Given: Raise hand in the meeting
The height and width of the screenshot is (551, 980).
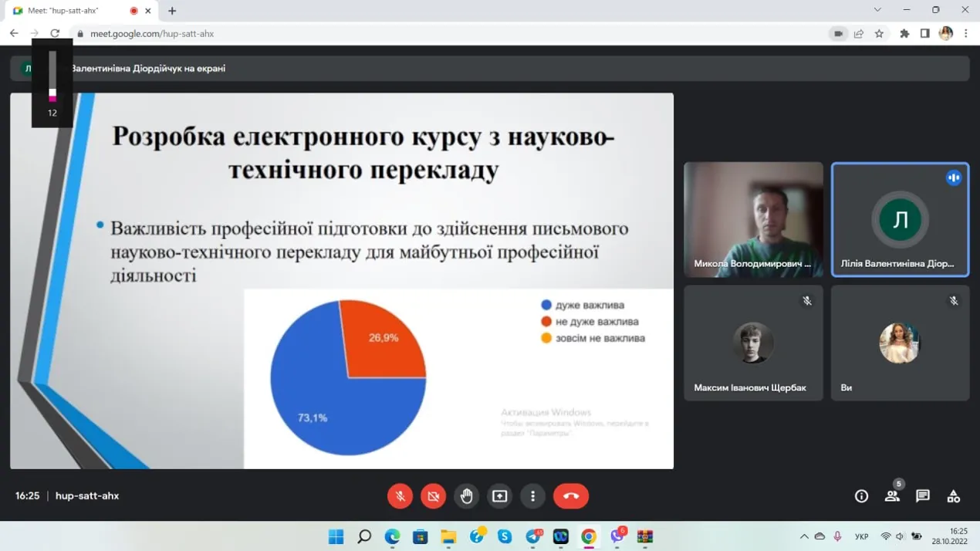Looking at the screenshot, I should pos(466,496).
